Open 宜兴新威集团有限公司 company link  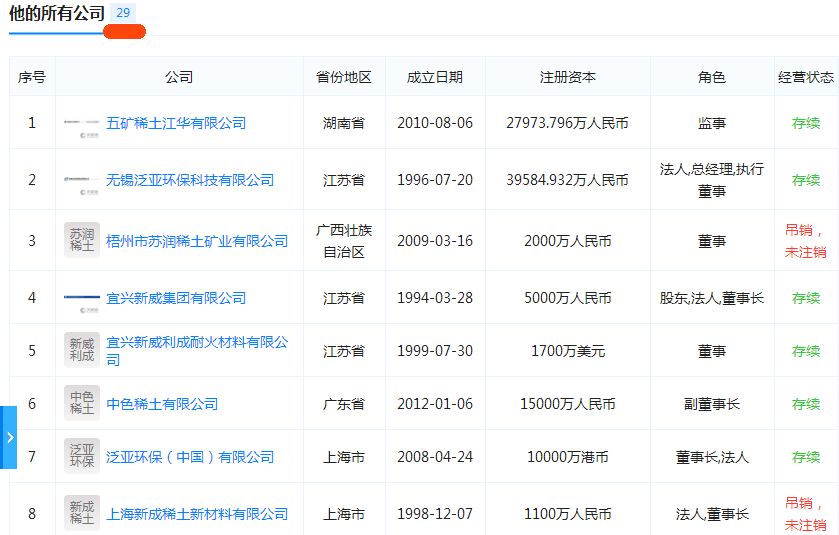click(x=176, y=297)
